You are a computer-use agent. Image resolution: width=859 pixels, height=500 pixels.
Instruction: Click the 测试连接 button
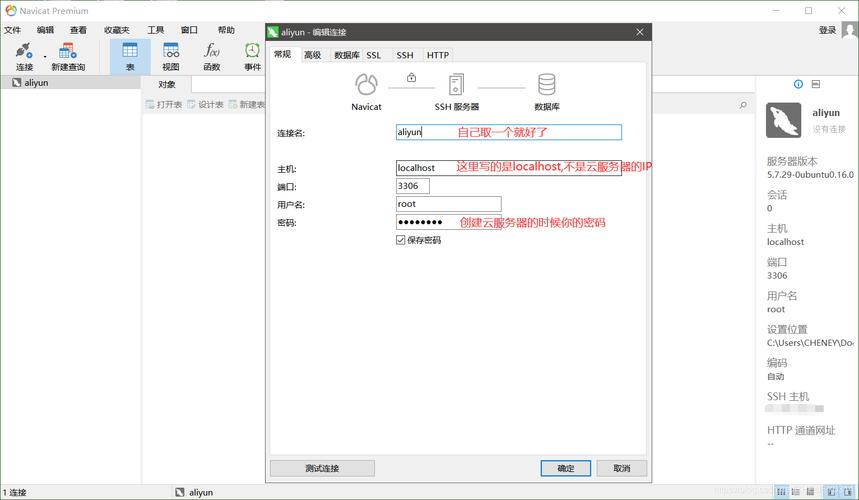pyautogui.click(x=322, y=468)
